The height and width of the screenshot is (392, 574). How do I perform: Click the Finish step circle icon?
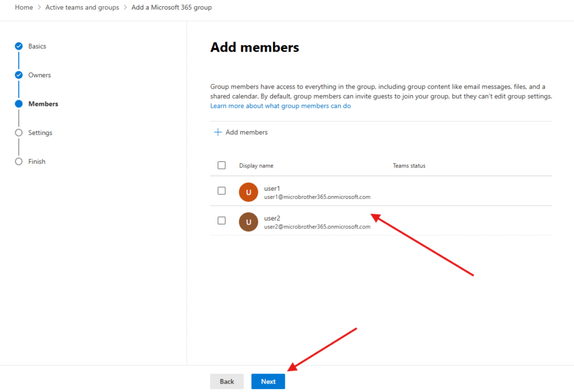click(x=18, y=162)
